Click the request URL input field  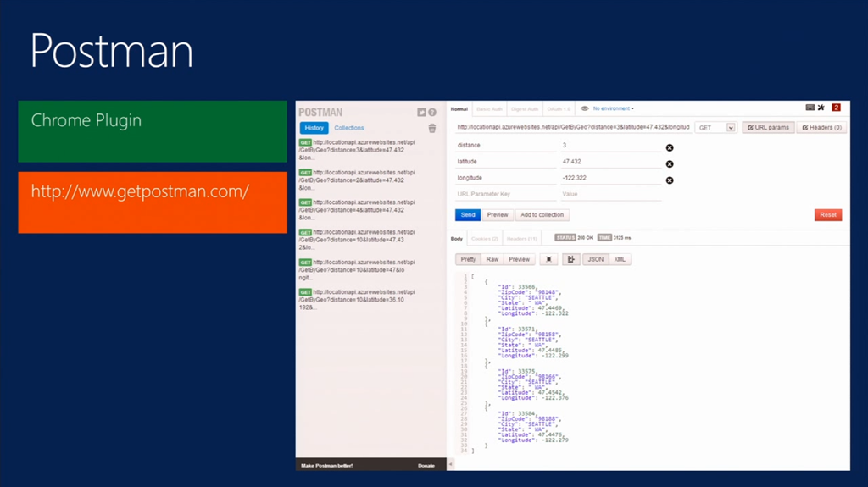point(572,127)
